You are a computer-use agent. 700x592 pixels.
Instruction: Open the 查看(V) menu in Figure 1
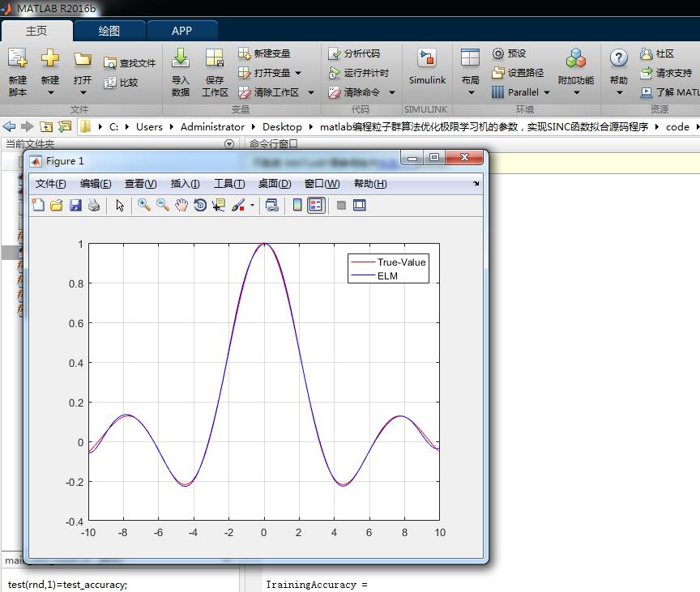point(140,184)
